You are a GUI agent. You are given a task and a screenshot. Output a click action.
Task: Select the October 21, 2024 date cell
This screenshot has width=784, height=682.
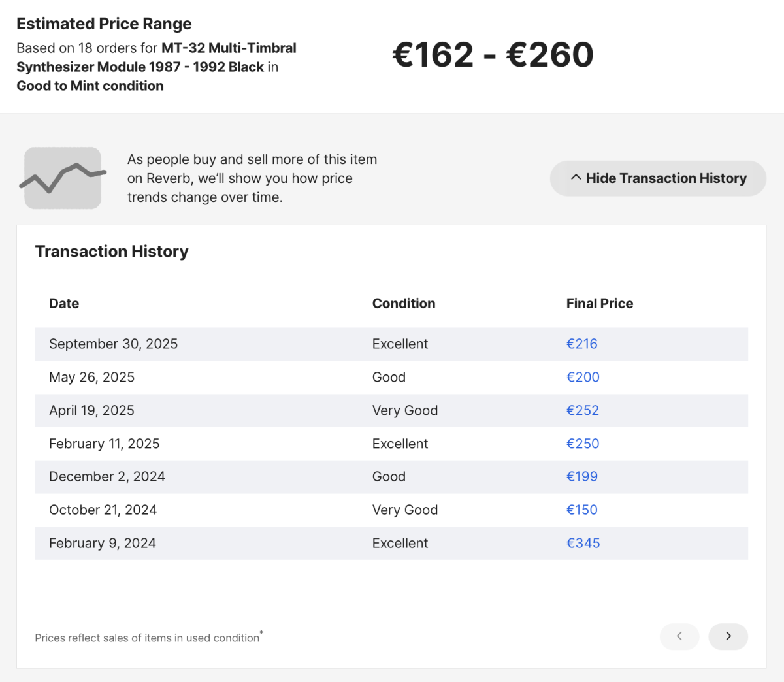[x=103, y=510]
